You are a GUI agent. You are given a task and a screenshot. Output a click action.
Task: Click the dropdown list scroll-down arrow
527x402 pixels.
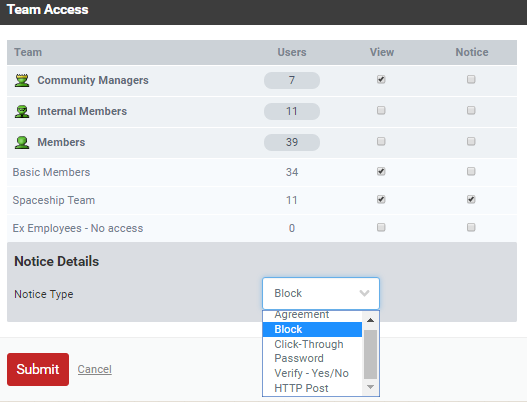[370, 387]
